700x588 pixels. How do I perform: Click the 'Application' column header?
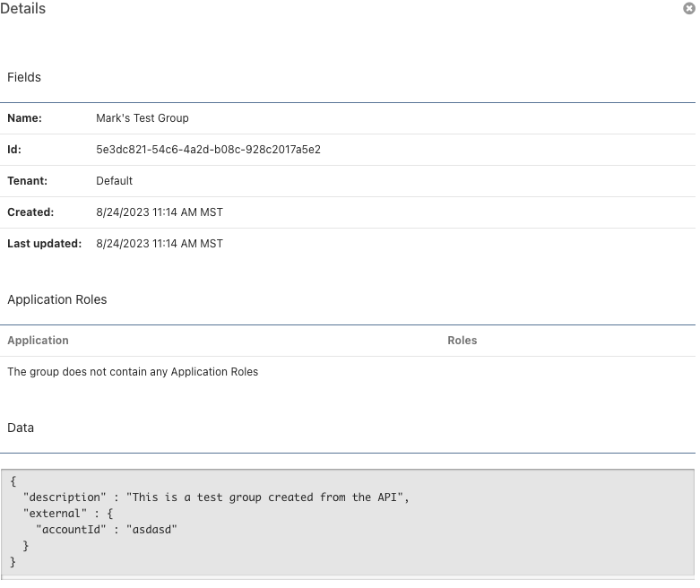(38, 341)
